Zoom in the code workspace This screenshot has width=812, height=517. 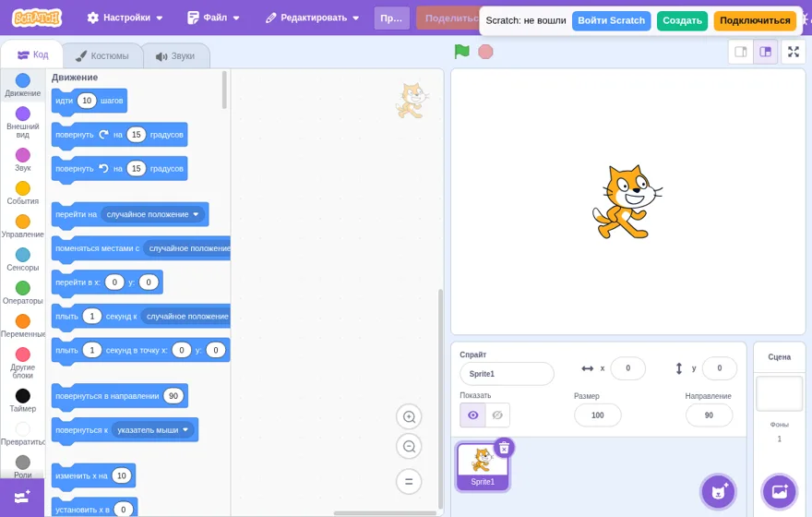pos(409,417)
